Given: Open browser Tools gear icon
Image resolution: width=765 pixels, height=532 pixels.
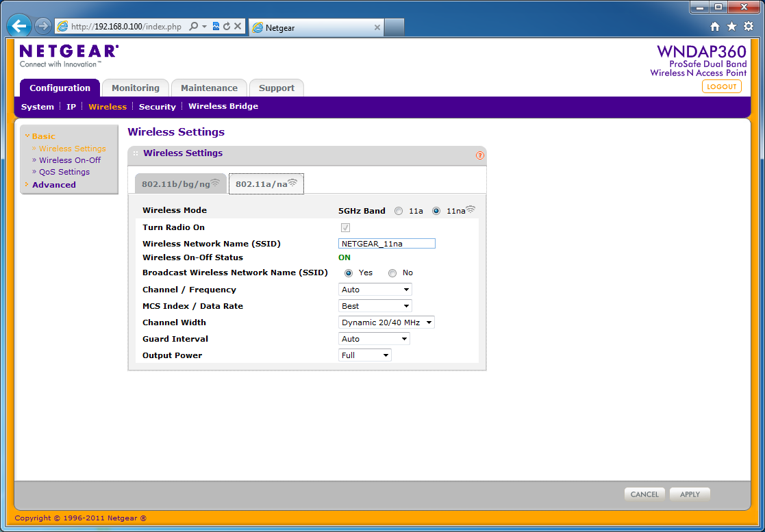Looking at the screenshot, I should [749, 26].
